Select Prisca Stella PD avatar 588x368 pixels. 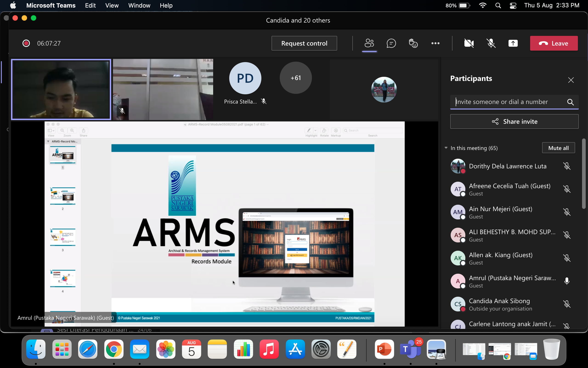coord(245,78)
